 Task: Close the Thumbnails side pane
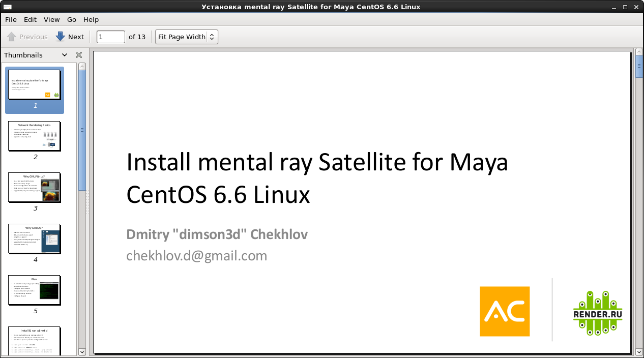[79, 55]
